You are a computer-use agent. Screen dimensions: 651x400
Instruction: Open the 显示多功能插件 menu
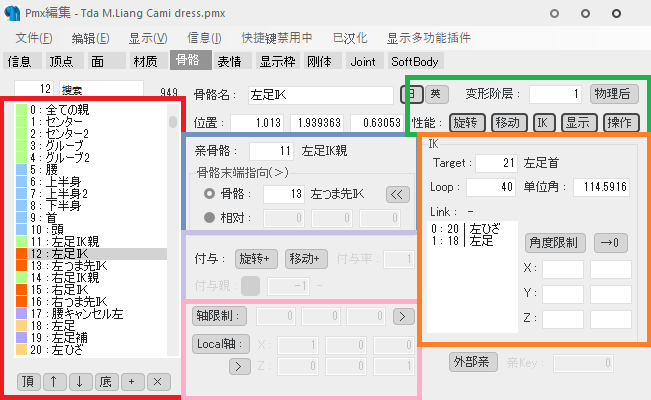point(428,38)
